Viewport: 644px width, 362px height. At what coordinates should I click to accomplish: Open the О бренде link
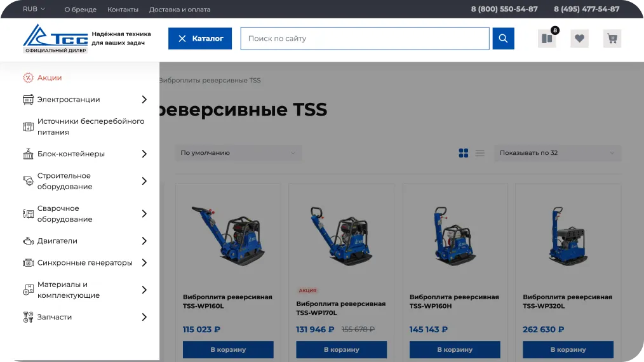[x=81, y=10]
